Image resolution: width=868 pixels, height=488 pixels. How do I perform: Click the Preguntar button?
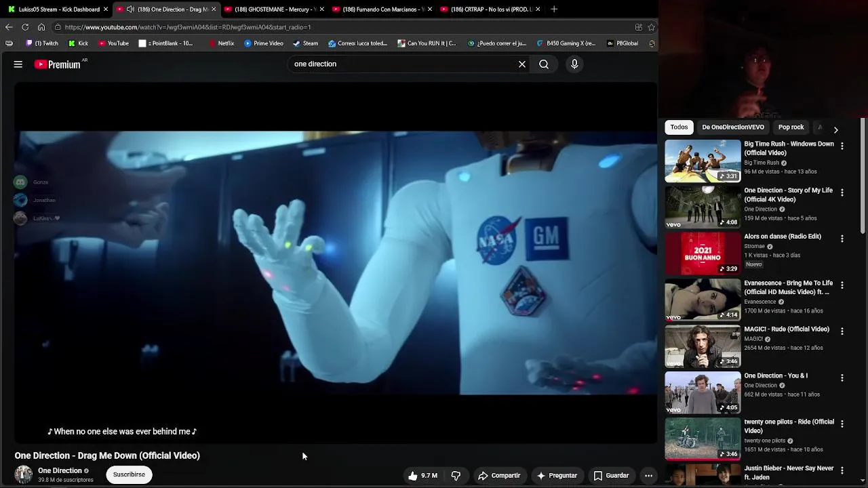(x=557, y=476)
